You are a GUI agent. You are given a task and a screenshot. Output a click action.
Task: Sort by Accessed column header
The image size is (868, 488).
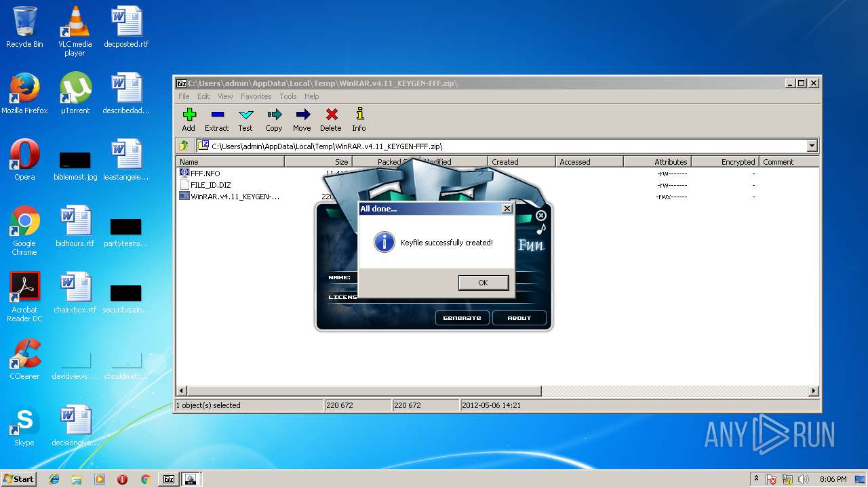[589, 162]
